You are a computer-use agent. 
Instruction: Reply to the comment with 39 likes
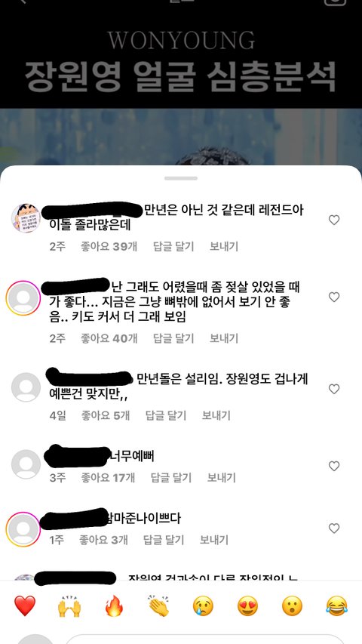coord(173,246)
